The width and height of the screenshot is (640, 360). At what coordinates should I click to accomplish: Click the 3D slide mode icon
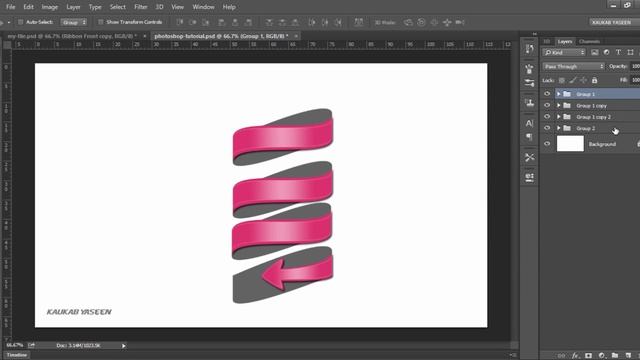coord(447,22)
